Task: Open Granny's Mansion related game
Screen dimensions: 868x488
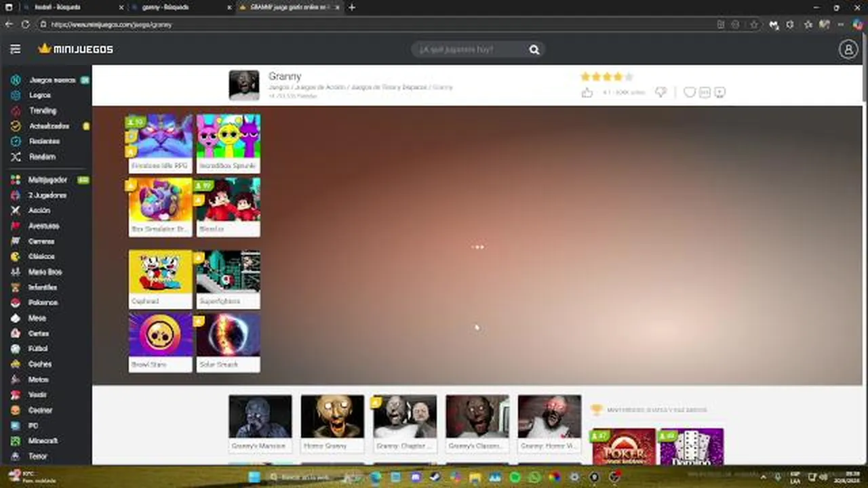Action: click(260, 424)
